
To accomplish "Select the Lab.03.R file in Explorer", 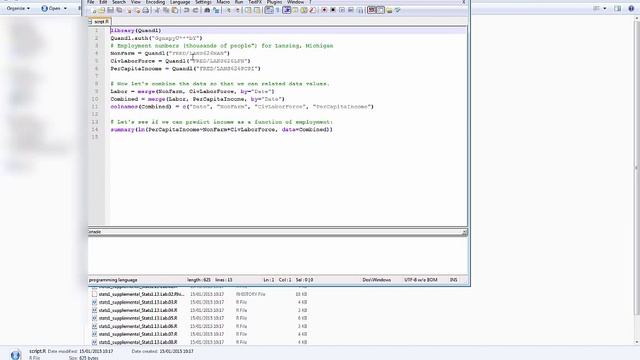I will [x=138, y=302].
